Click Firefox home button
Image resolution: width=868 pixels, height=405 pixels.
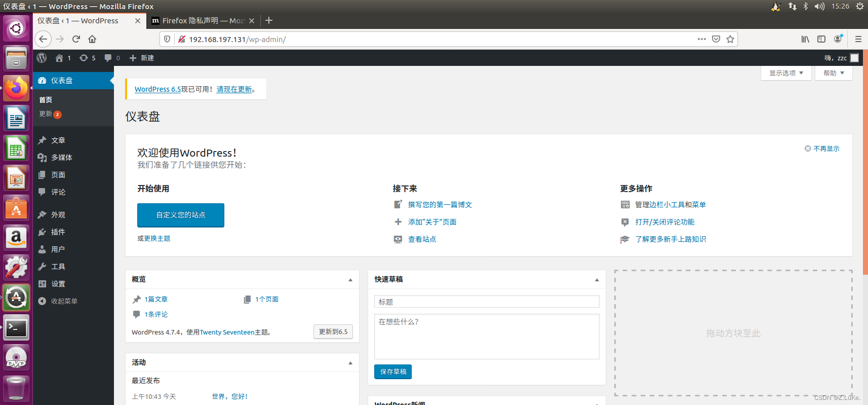(92, 39)
